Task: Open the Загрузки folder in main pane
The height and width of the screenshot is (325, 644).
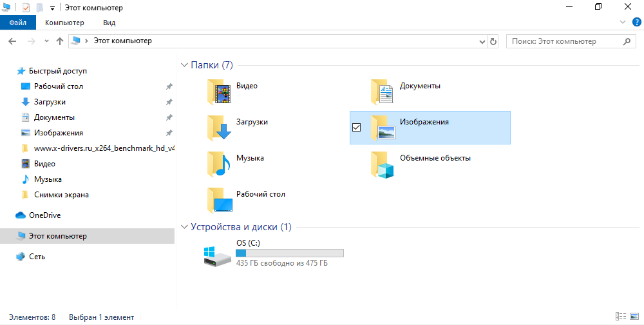Action: (x=219, y=128)
